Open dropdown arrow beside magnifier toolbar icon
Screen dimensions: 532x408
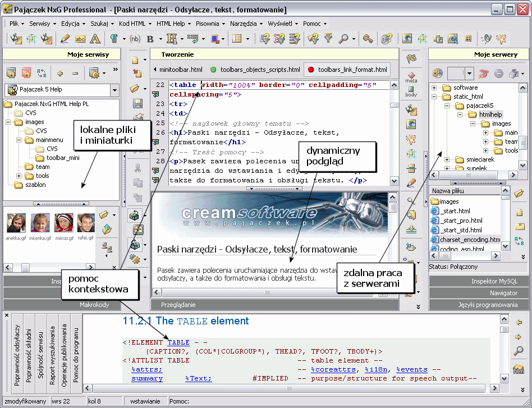point(354,39)
